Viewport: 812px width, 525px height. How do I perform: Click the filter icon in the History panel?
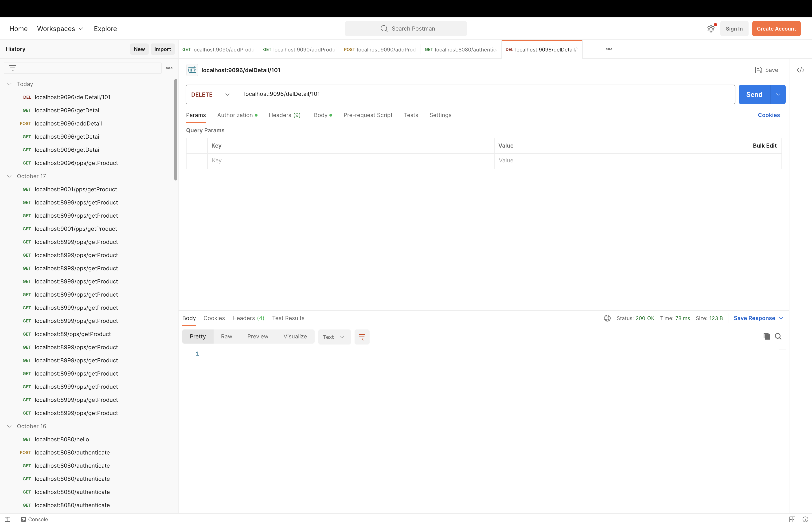(x=13, y=68)
